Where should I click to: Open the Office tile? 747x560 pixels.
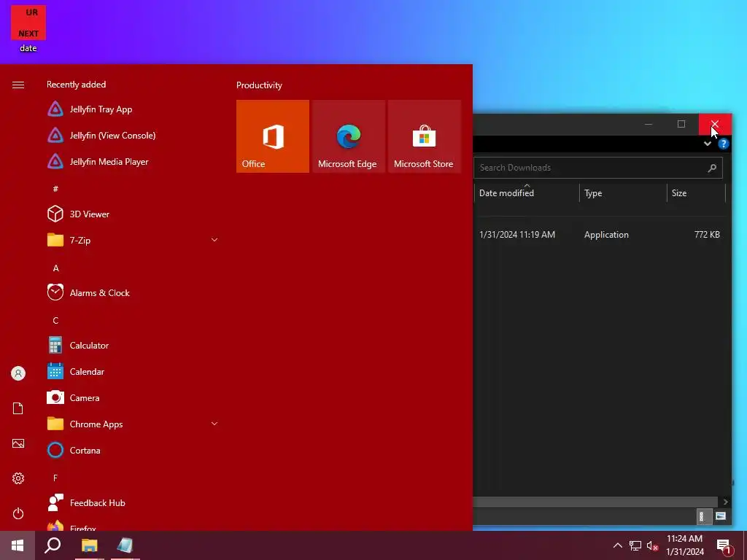pos(273,136)
